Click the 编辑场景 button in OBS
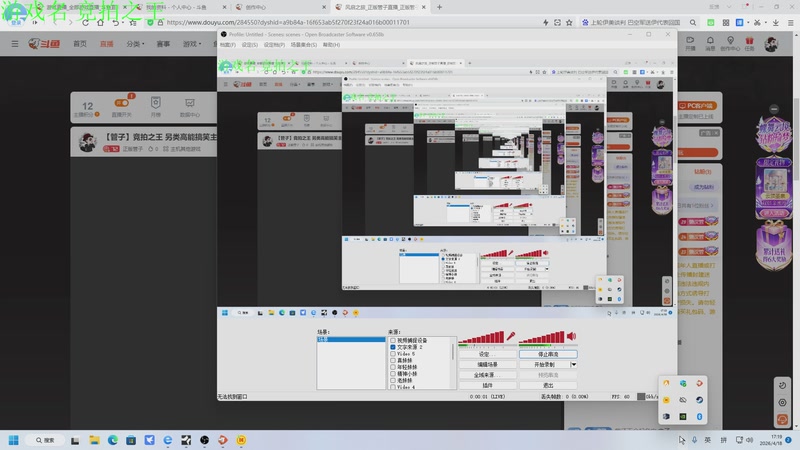 pyautogui.click(x=487, y=364)
